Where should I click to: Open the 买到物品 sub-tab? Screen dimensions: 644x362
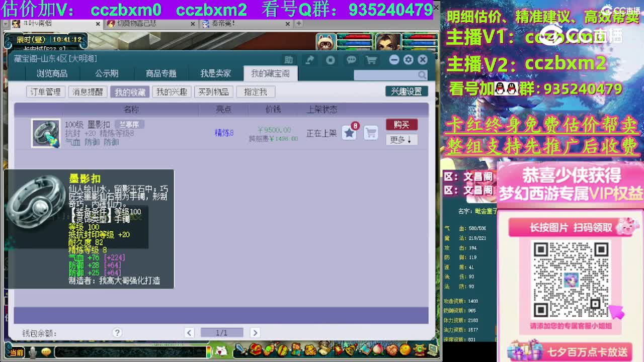click(213, 92)
